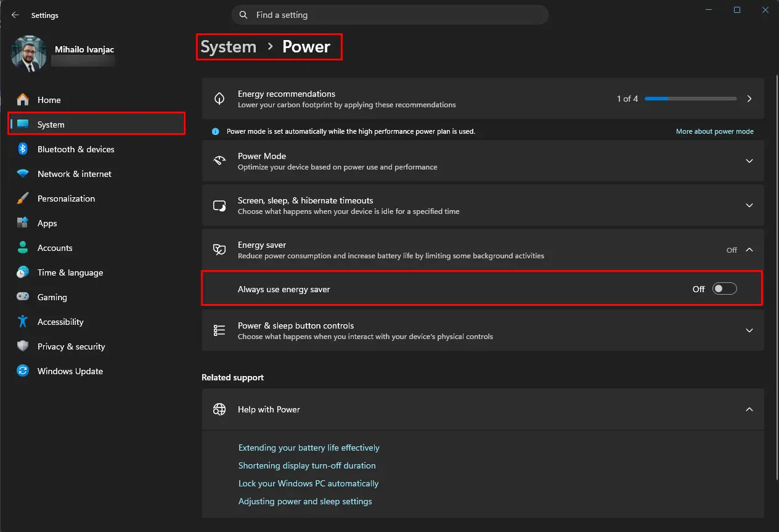This screenshot has width=779, height=532.
Task: Open Accounts settings in sidebar
Action: [x=97, y=248]
